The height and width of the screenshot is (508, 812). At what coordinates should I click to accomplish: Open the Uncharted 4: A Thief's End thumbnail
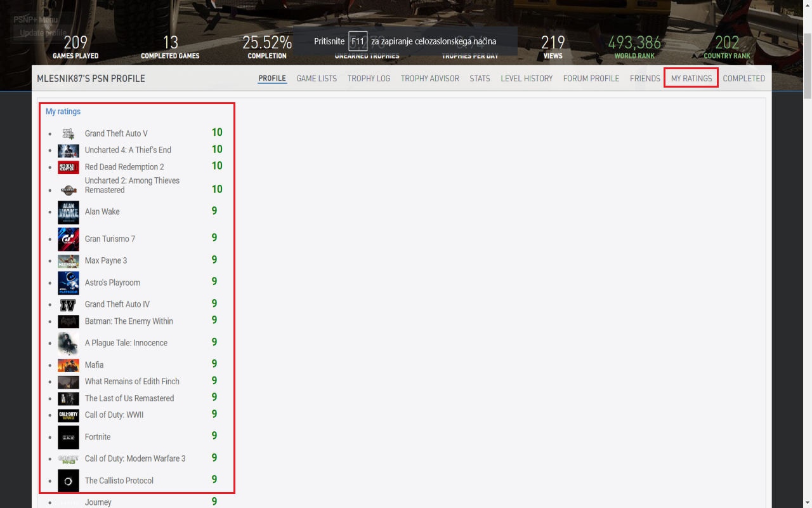click(x=69, y=150)
